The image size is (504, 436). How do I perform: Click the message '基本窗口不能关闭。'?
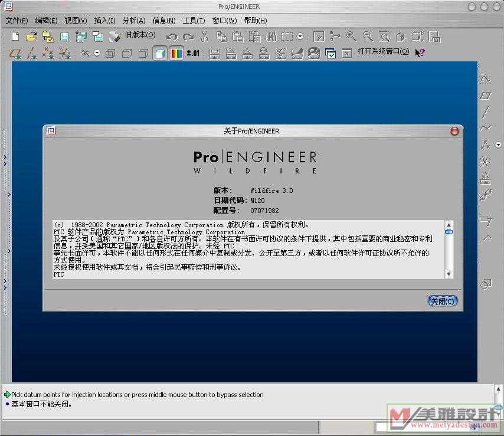click(x=41, y=404)
